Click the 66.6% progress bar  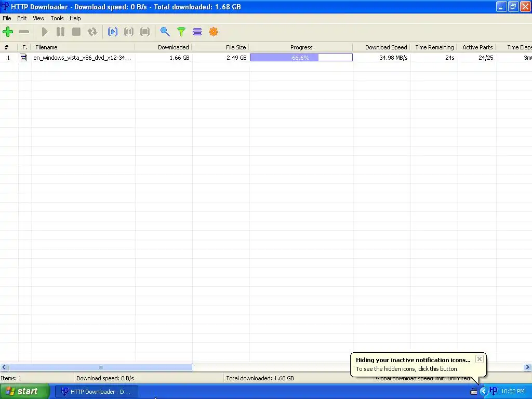(301, 58)
